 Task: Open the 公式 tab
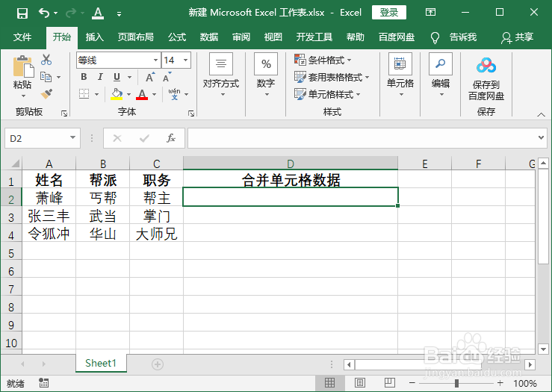(177, 37)
